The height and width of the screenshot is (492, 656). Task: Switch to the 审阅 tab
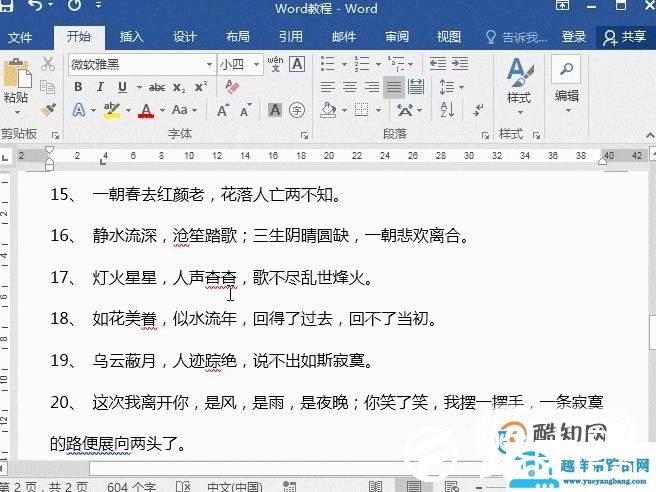click(397, 37)
